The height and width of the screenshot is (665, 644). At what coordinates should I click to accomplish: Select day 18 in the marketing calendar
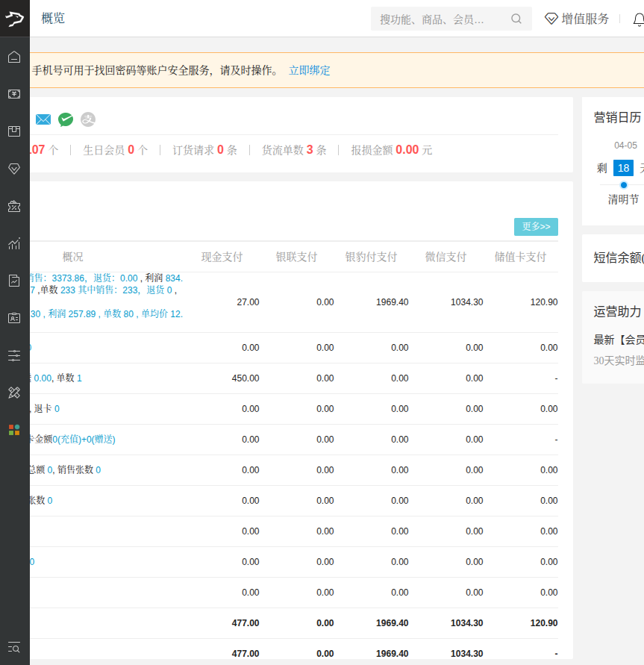[623, 168]
